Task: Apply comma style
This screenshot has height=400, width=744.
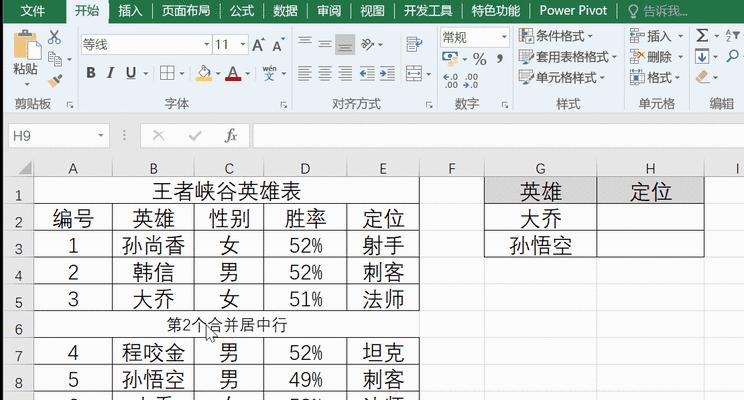Action: coord(500,59)
